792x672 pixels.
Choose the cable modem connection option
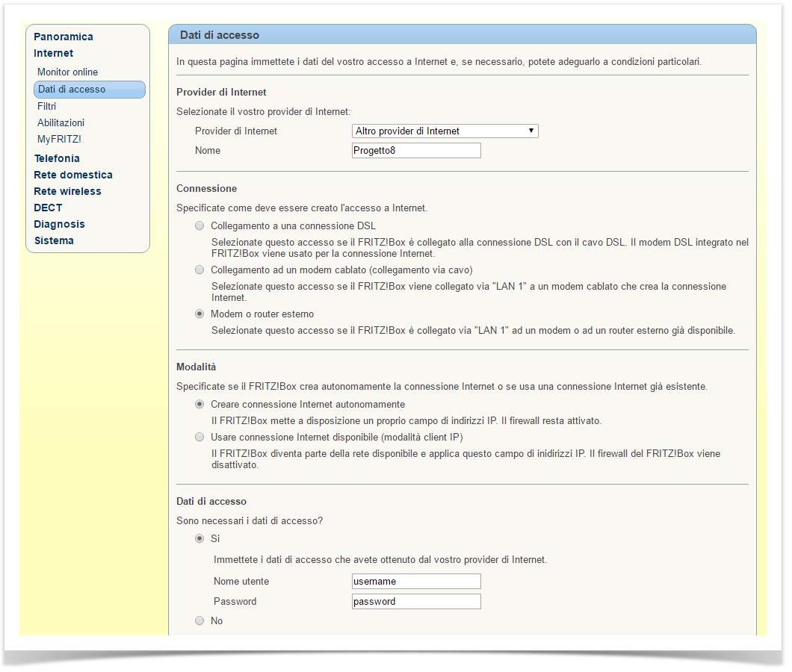pyautogui.click(x=199, y=270)
